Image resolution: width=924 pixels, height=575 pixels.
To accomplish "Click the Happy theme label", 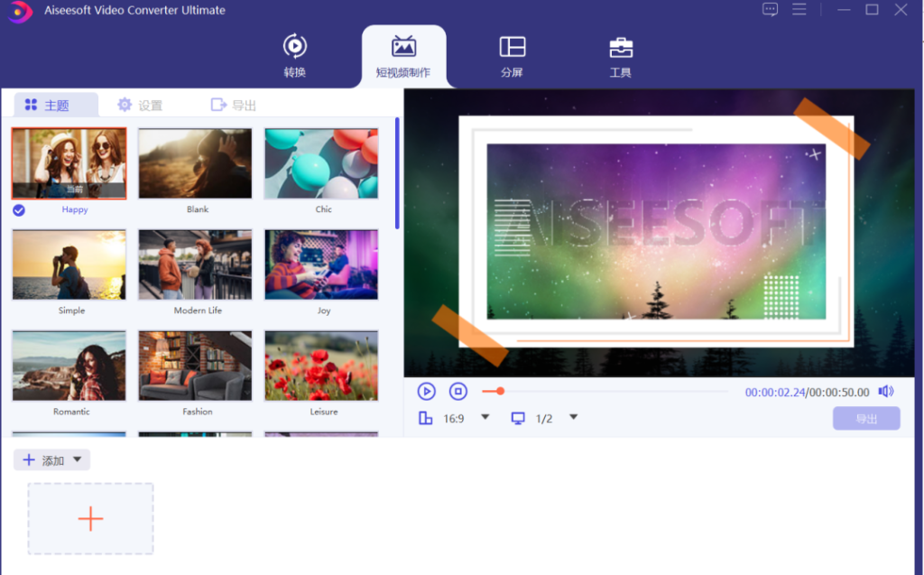I will (x=75, y=209).
